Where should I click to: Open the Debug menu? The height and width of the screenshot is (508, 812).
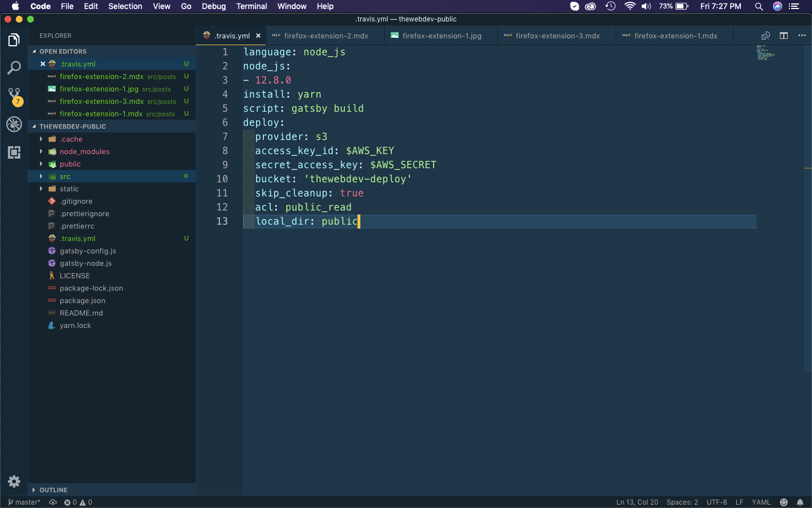[x=214, y=6]
